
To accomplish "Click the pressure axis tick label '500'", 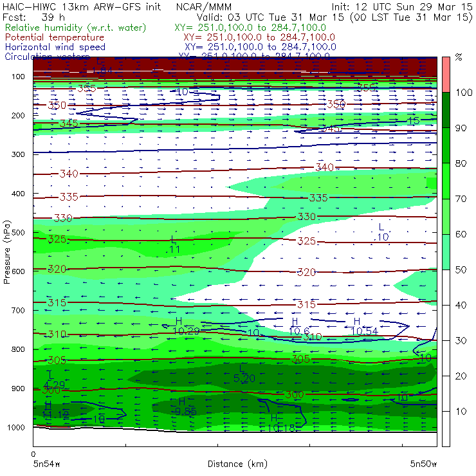I will click(18, 232).
